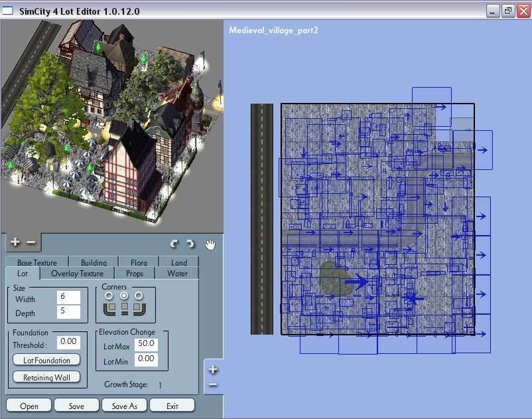The height and width of the screenshot is (419, 532).
Task: Switch to the Props tab
Action: [x=135, y=274]
